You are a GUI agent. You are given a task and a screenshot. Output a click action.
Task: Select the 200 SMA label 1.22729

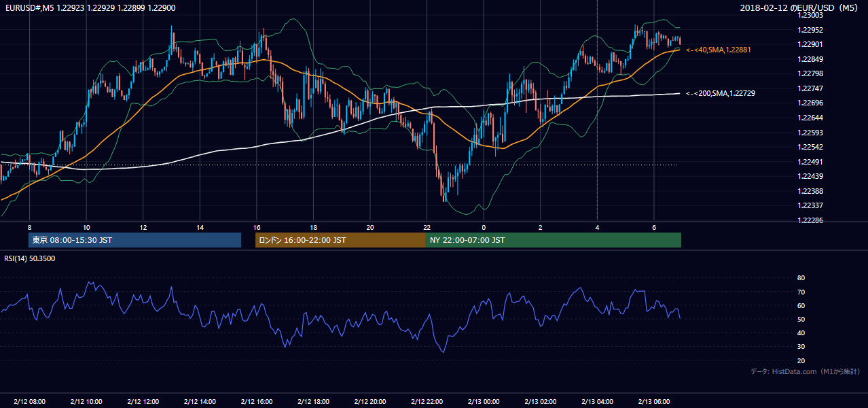tap(721, 93)
